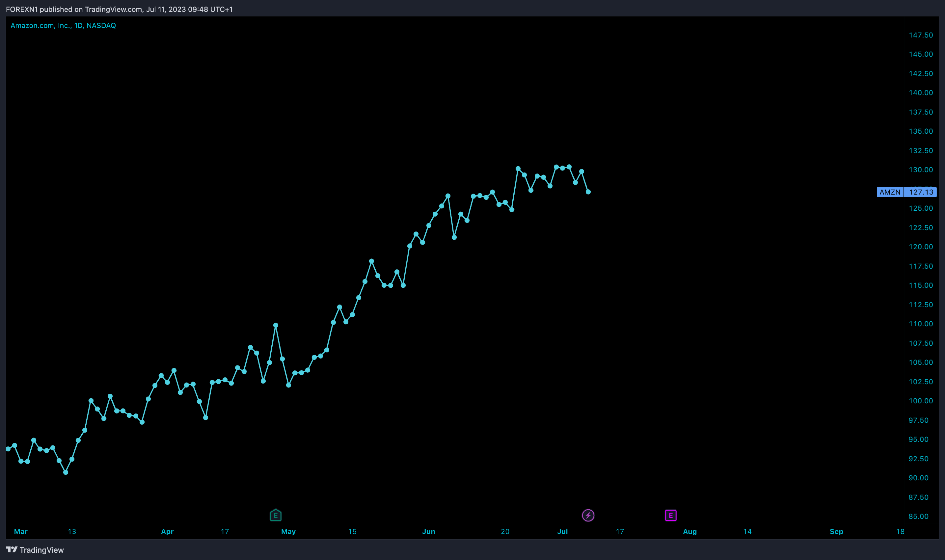Click the 97.50 price axis label
945x560 pixels.
tap(918, 420)
